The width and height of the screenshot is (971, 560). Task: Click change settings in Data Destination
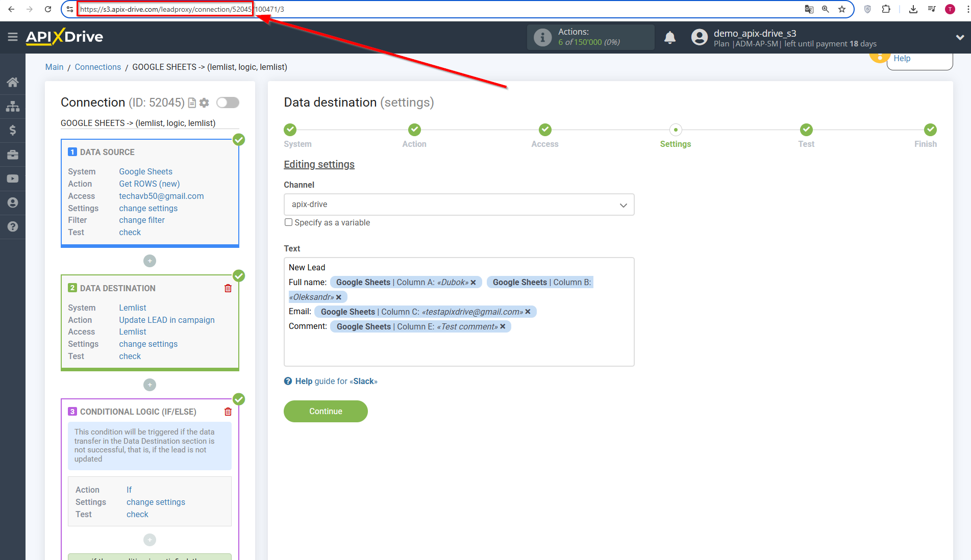148,344
